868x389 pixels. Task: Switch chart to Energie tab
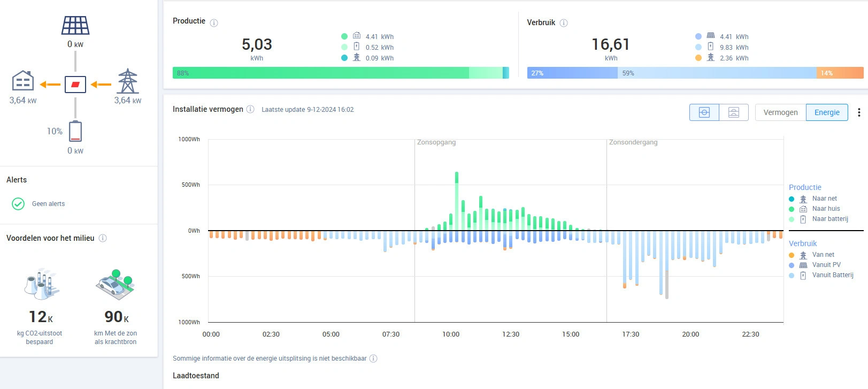pyautogui.click(x=827, y=112)
